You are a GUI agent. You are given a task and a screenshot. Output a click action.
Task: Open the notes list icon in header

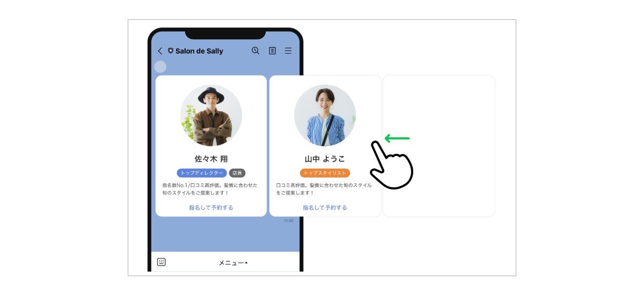coord(272,50)
